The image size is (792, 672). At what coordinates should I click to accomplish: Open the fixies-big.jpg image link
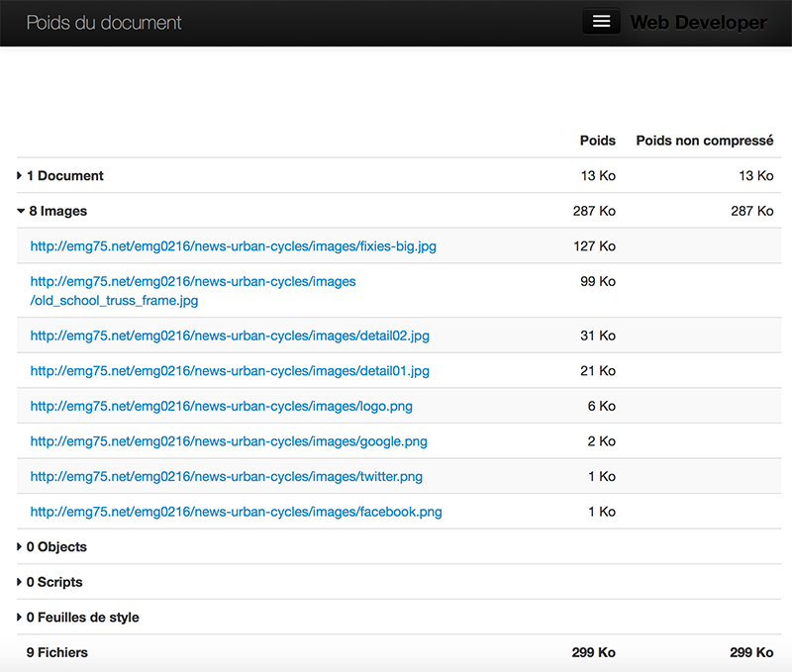234,246
